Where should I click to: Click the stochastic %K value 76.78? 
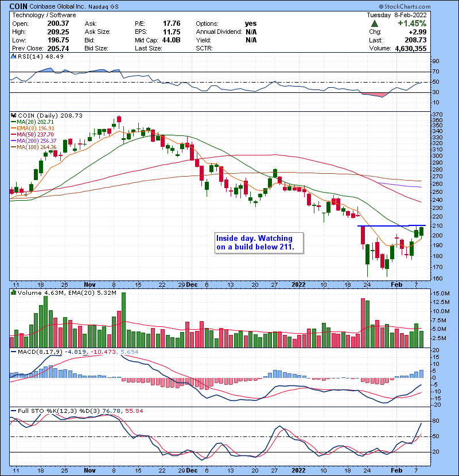pyautogui.click(x=111, y=411)
